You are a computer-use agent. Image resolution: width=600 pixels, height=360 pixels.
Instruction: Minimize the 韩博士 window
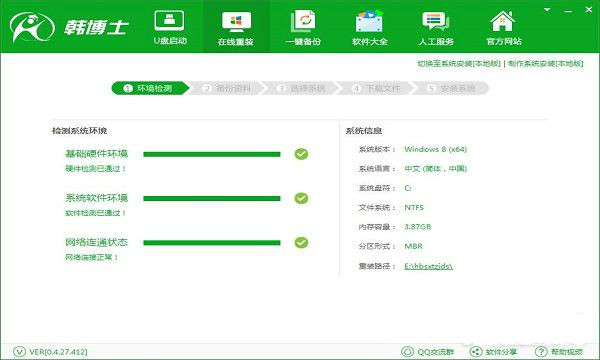[568, 11]
